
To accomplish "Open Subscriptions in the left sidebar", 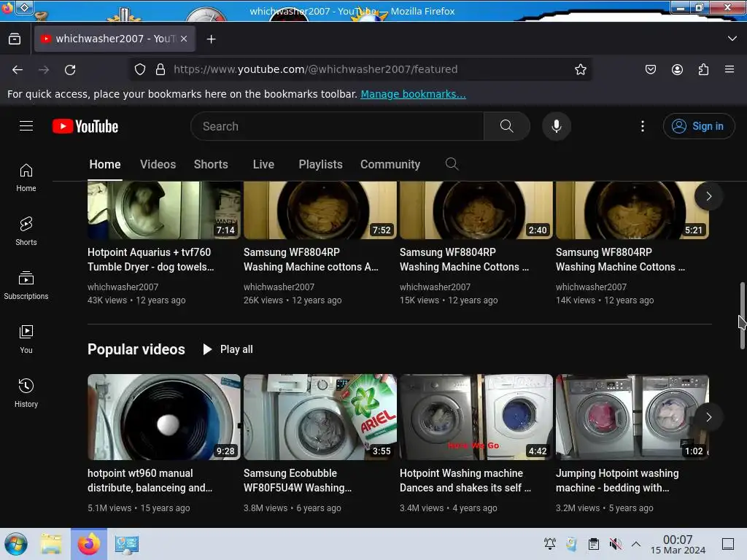I will point(26,285).
